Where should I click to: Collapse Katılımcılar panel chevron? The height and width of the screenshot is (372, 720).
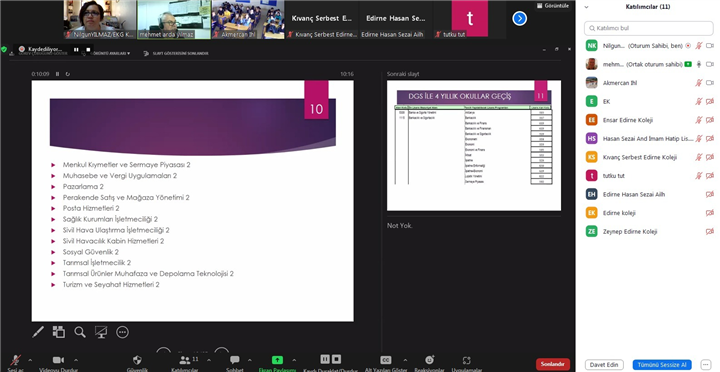click(x=586, y=7)
